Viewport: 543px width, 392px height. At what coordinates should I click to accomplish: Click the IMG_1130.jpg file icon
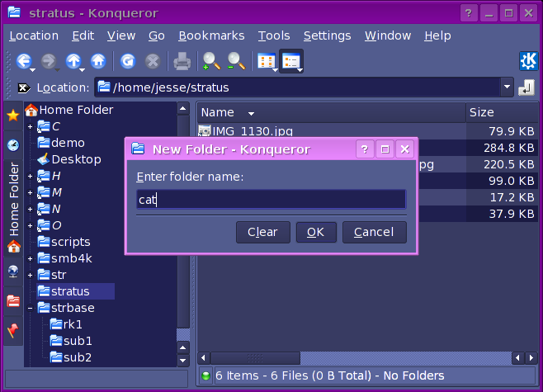(x=205, y=131)
